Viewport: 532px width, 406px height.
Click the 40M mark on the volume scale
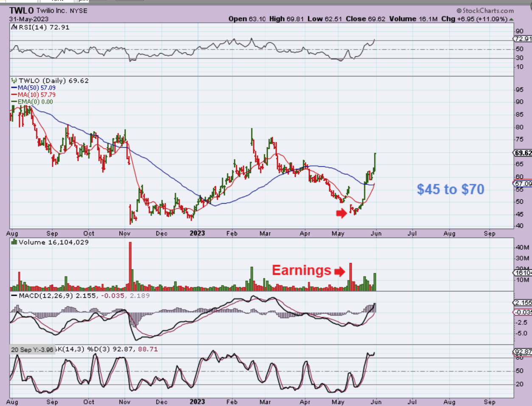click(x=523, y=247)
